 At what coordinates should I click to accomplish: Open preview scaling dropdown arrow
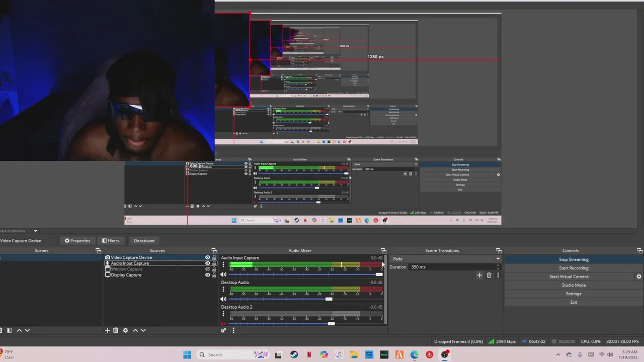click(x=35, y=231)
